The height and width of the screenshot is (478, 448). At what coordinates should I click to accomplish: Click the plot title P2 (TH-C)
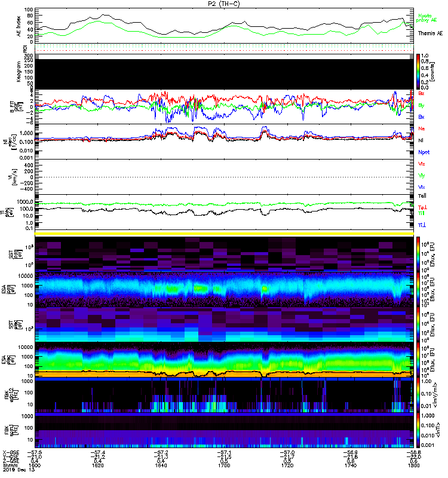click(x=224, y=4)
